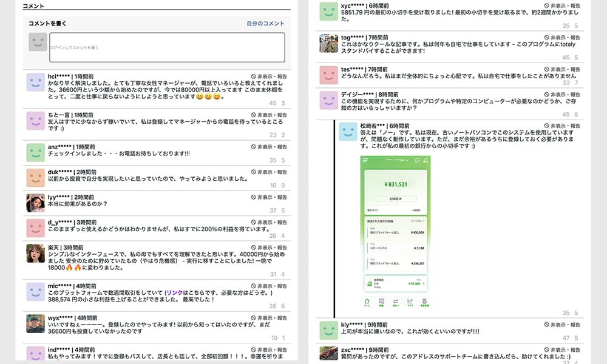Image resolution: width=607 pixels, height=364 pixels.
Task: Open the 自分のコメント link
Action: (265, 24)
